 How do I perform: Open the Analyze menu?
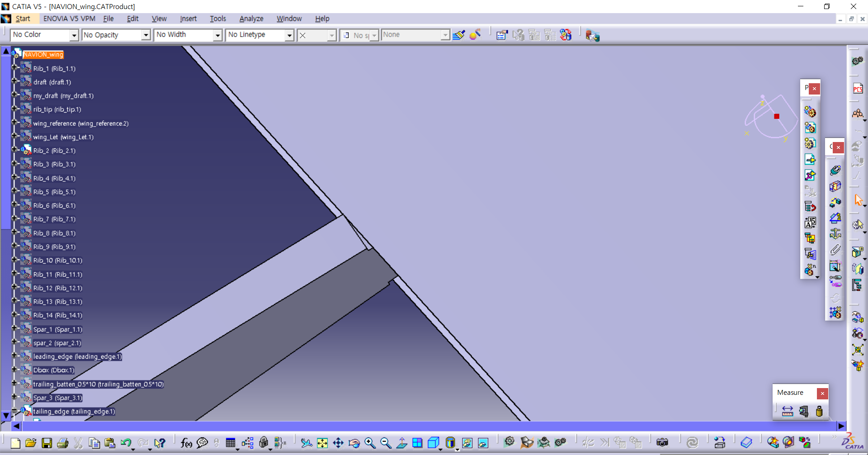pos(251,19)
